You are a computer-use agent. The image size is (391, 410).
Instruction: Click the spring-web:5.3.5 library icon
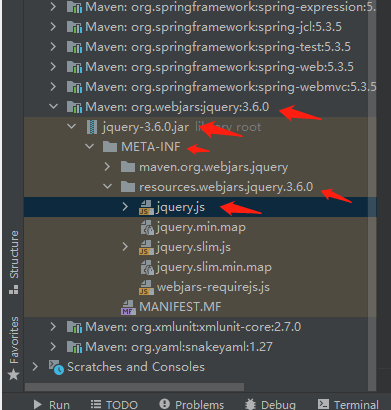pyautogui.click(x=74, y=67)
